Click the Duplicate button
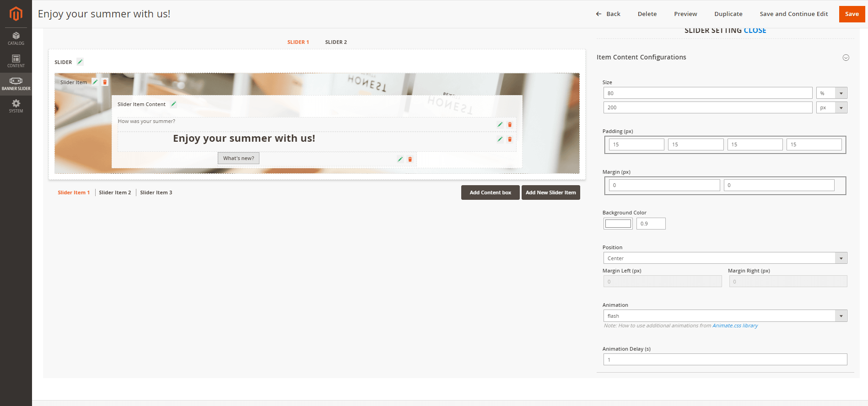Screen dimensions: 868x406 tap(728, 14)
